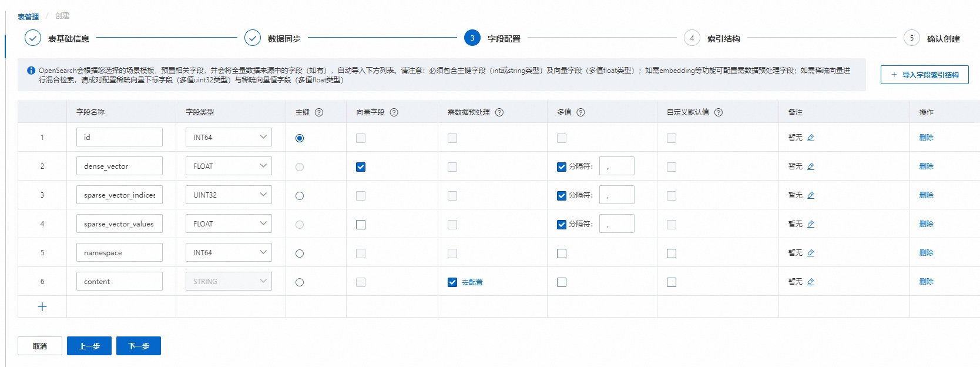Click the help icon next to 多值 header
Screen dimensions: 980x367
click(x=580, y=112)
